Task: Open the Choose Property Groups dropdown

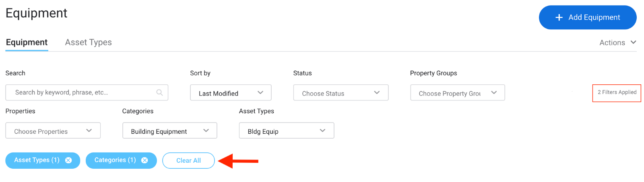Action: 457,93
